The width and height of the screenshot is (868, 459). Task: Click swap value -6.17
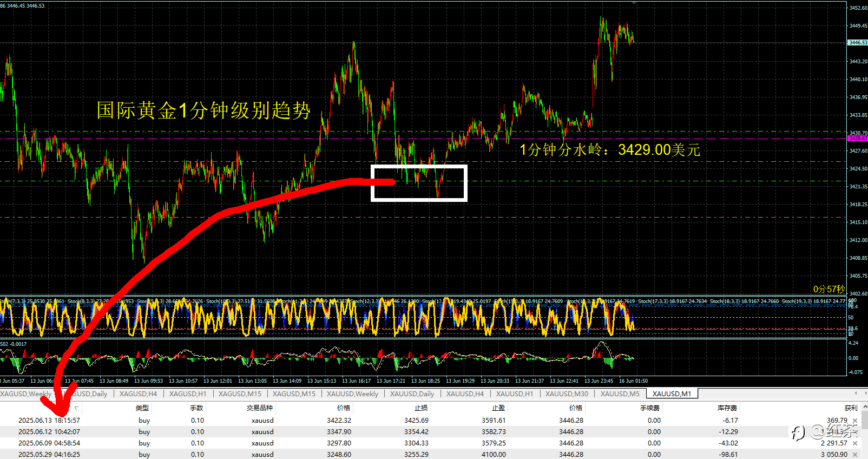[x=730, y=421]
